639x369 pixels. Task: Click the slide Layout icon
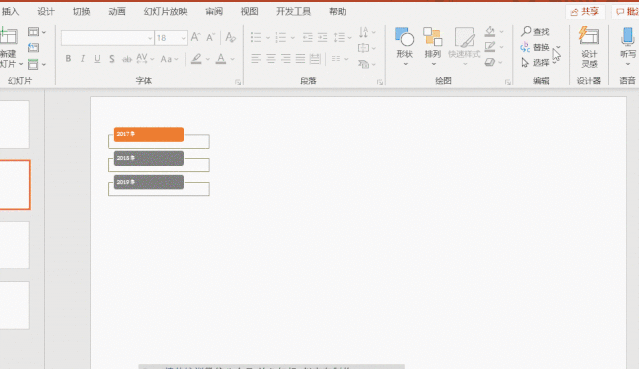(x=33, y=32)
